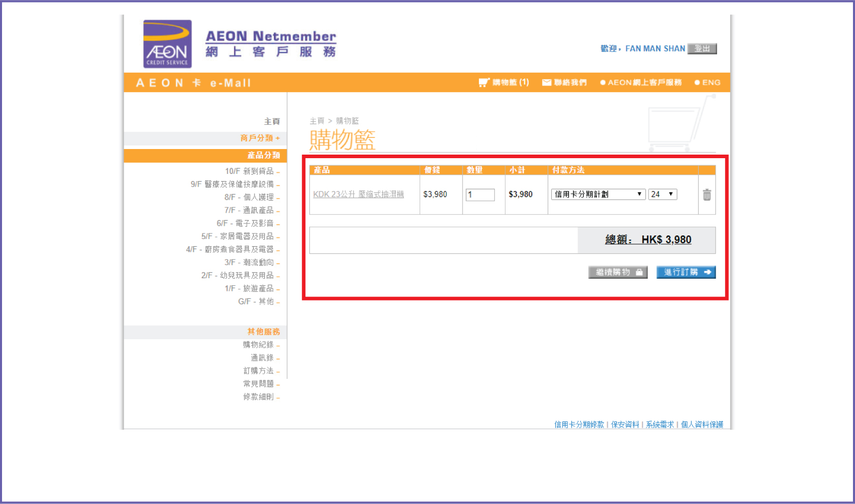The image size is (855, 504).
Task: Click the FAN MAN SHAN user name
Action: tap(655, 49)
